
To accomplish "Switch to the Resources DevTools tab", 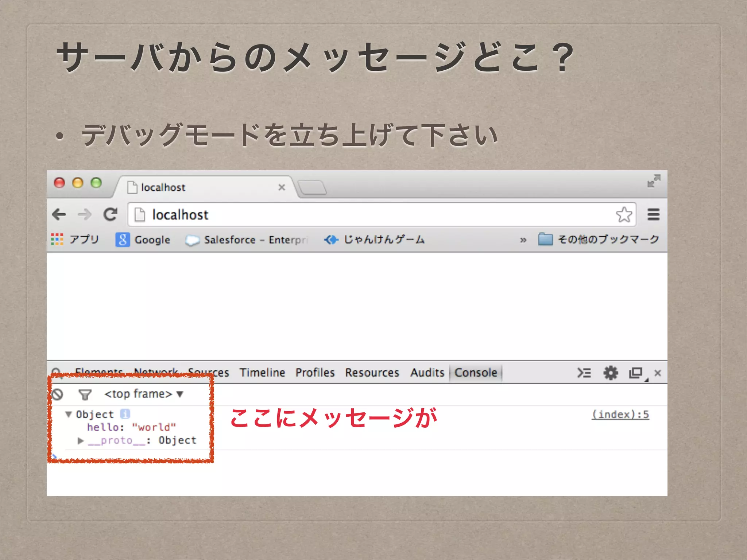I will coord(372,373).
